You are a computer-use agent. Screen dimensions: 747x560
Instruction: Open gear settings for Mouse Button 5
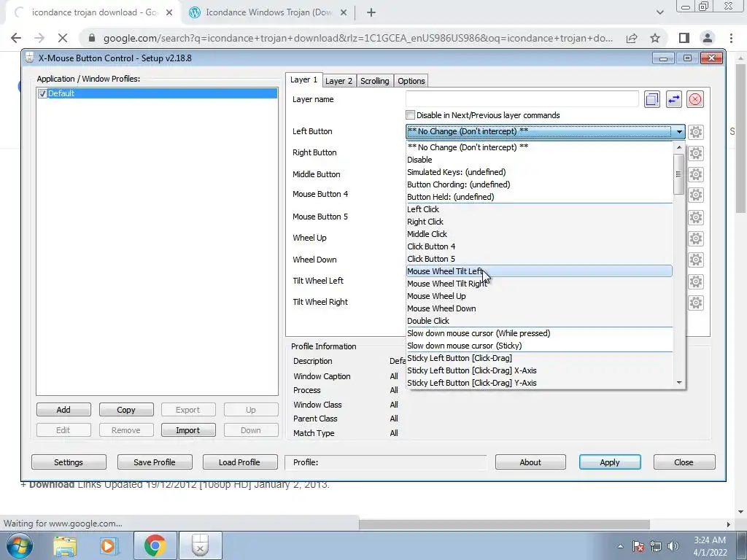pos(695,217)
